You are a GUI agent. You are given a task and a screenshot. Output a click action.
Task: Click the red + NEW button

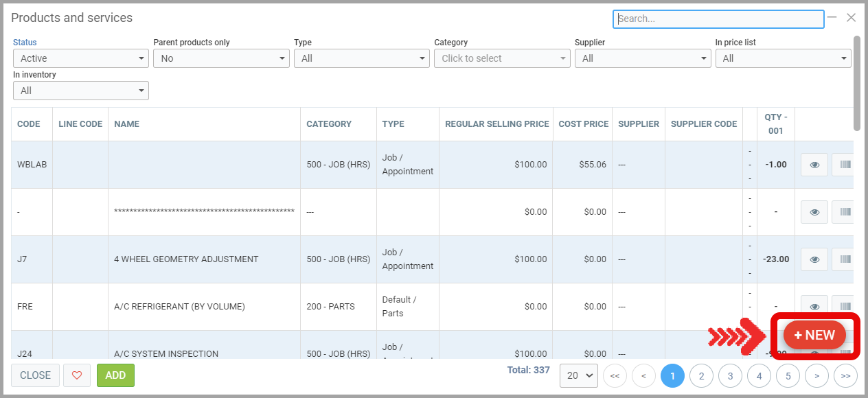tap(814, 335)
